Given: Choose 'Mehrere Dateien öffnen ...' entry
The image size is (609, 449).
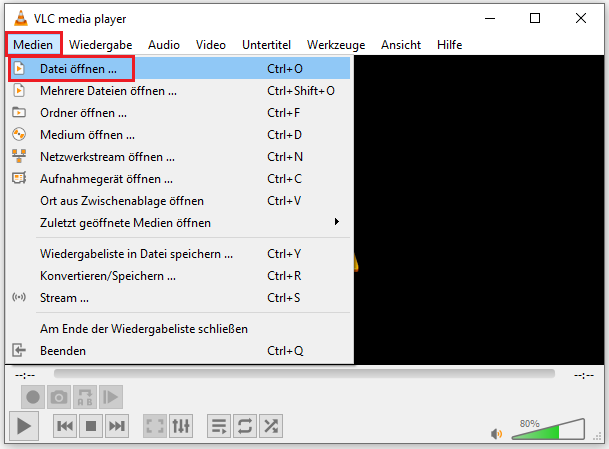Looking at the screenshot, I should [x=179, y=91].
